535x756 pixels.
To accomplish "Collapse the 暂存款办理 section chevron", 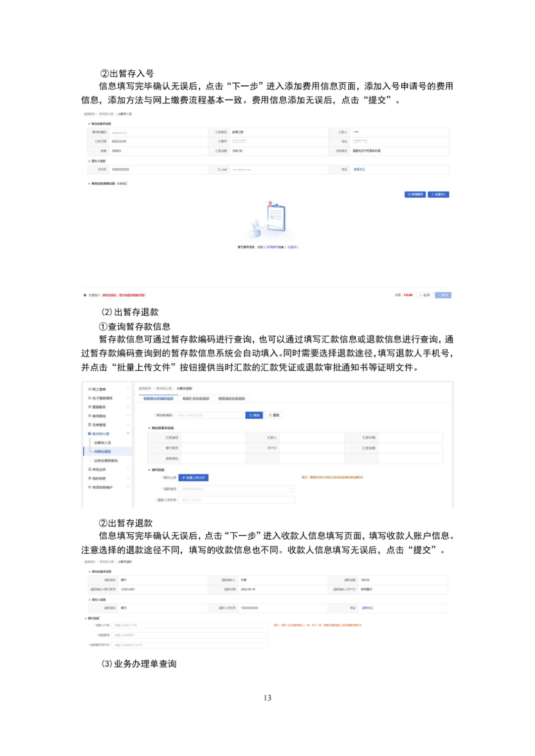I will coord(128,434).
